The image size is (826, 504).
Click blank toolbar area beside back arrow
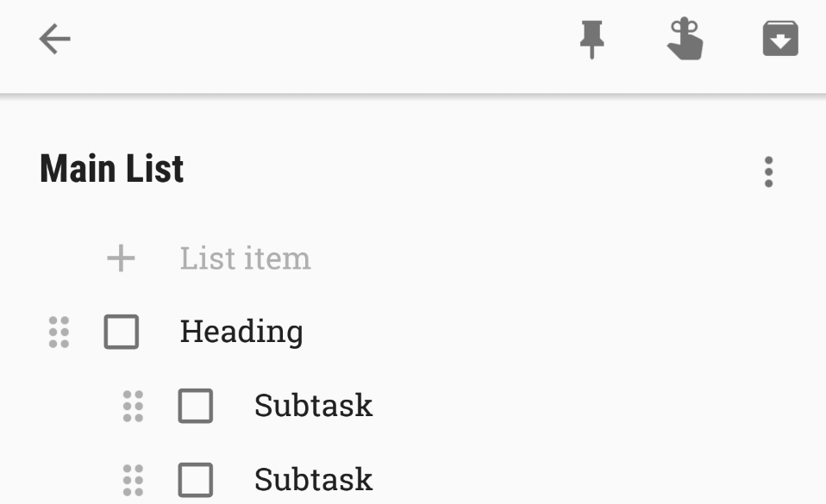316,40
